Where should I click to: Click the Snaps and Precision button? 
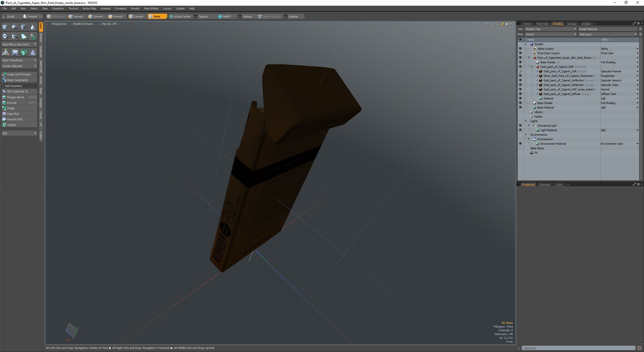[x=19, y=74]
